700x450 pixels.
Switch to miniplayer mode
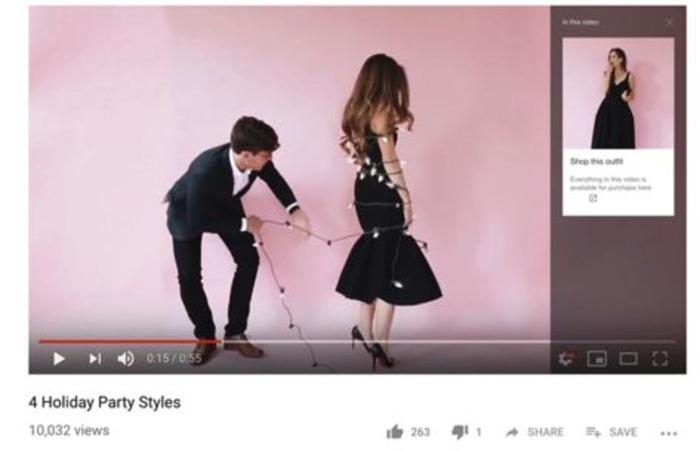pyautogui.click(x=597, y=358)
